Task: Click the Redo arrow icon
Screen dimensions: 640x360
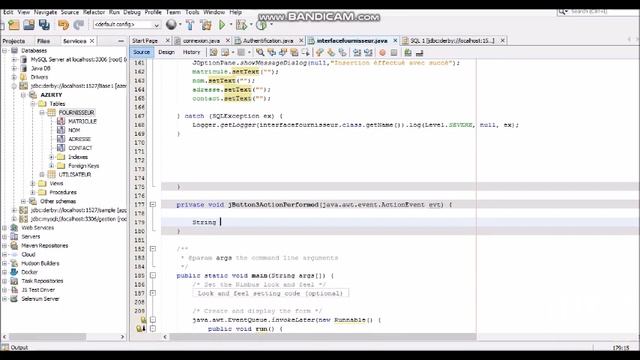Action: click(x=79, y=25)
